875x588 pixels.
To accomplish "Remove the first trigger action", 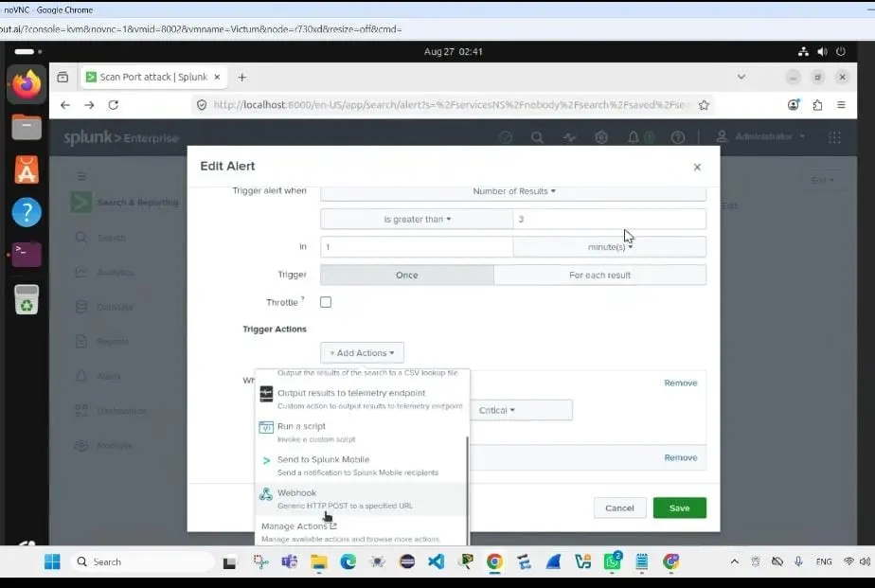I will coord(680,383).
